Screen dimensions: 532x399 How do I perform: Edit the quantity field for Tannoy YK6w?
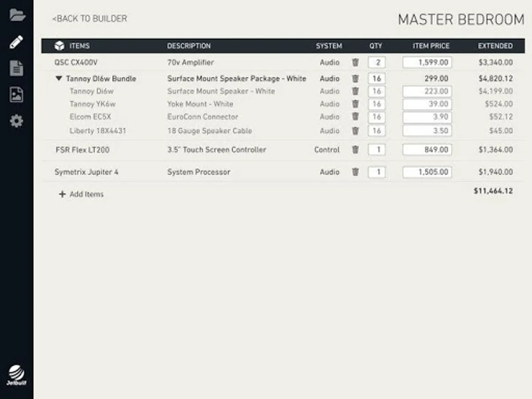(376, 104)
